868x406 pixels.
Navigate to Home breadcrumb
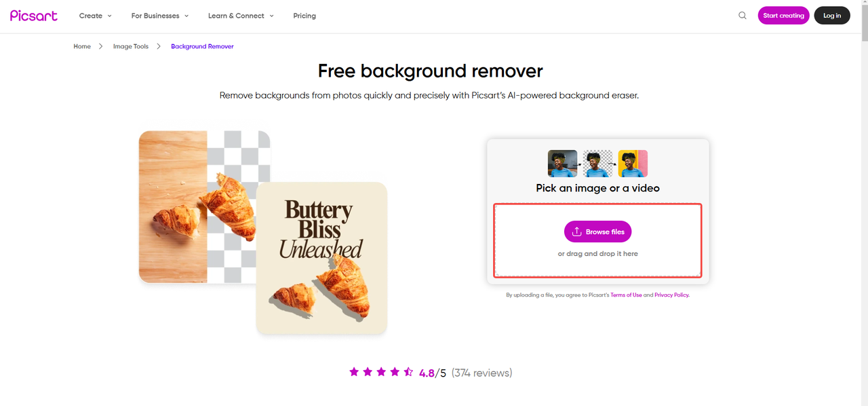coord(82,46)
